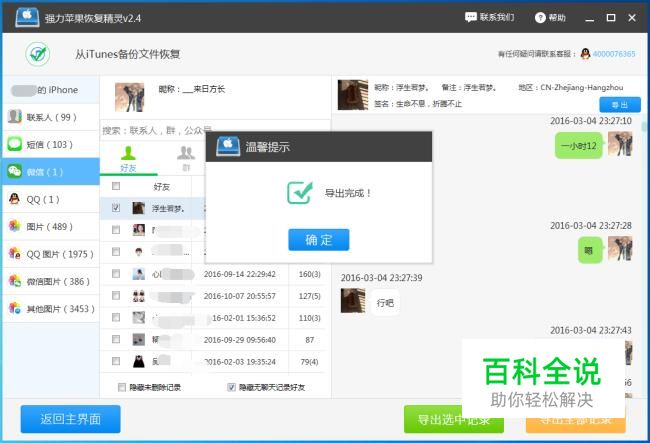Check the row dated 2016-09-14 22:29:42
The height and width of the screenshot is (443, 650).
pyautogui.click(x=116, y=274)
